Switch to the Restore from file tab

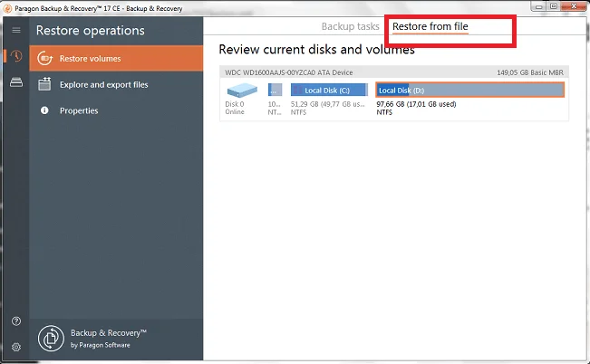click(x=430, y=27)
